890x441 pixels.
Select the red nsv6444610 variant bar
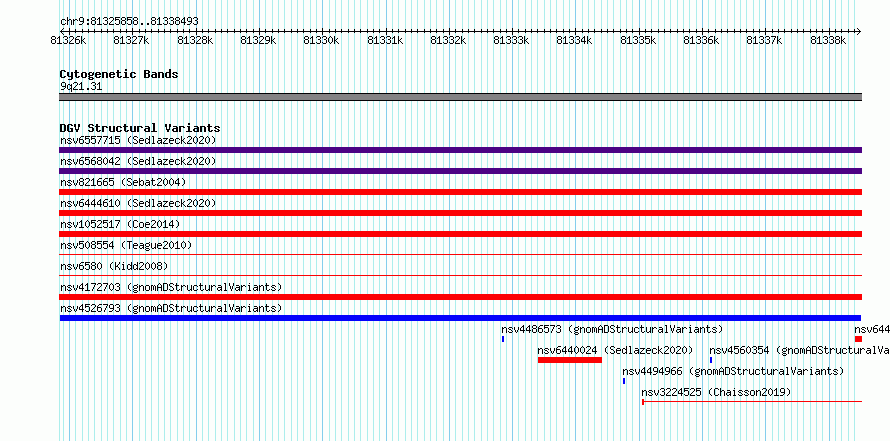tap(460, 213)
